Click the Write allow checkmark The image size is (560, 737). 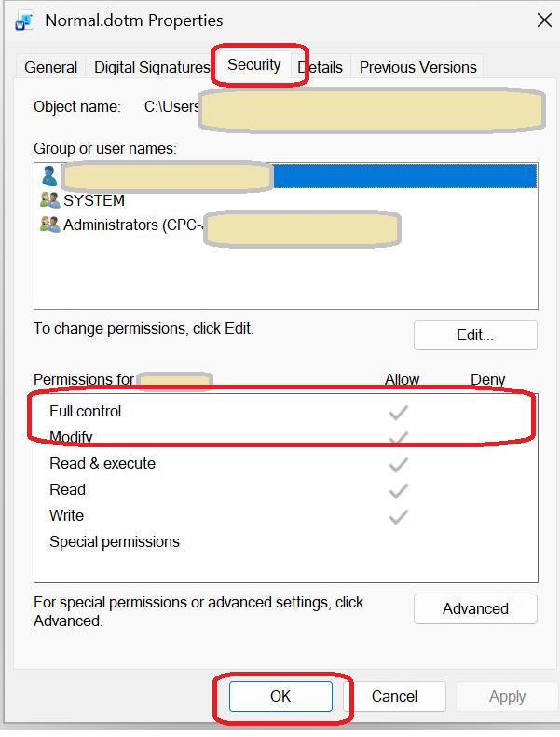click(x=398, y=517)
